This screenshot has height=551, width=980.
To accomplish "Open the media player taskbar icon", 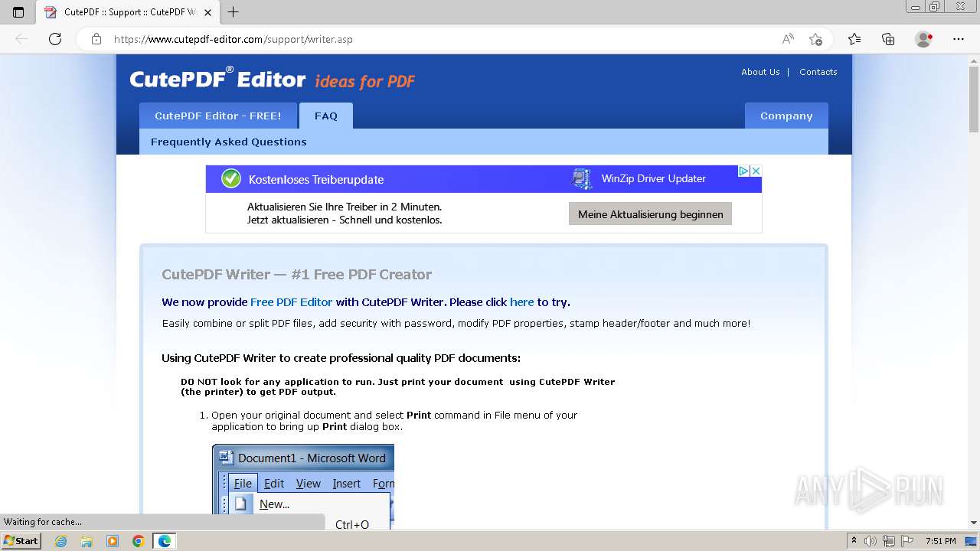I will tap(113, 541).
